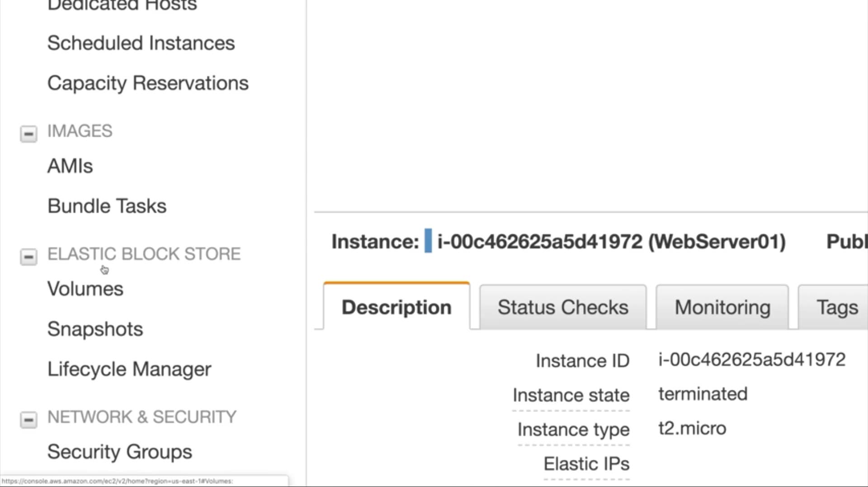The image size is (868, 487).
Task: Switch to the Monitoring tab
Action: 722,307
